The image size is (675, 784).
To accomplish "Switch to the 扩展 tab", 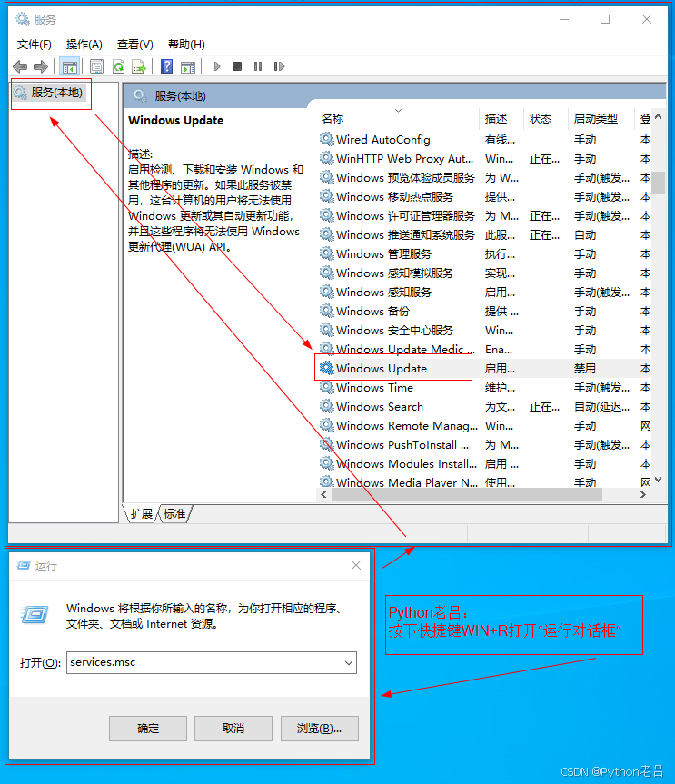I will [142, 513].
